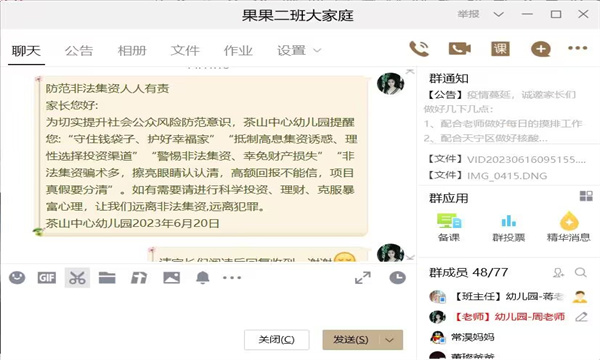
Task: Click the bell notification icon
Action: coord(203,278)
